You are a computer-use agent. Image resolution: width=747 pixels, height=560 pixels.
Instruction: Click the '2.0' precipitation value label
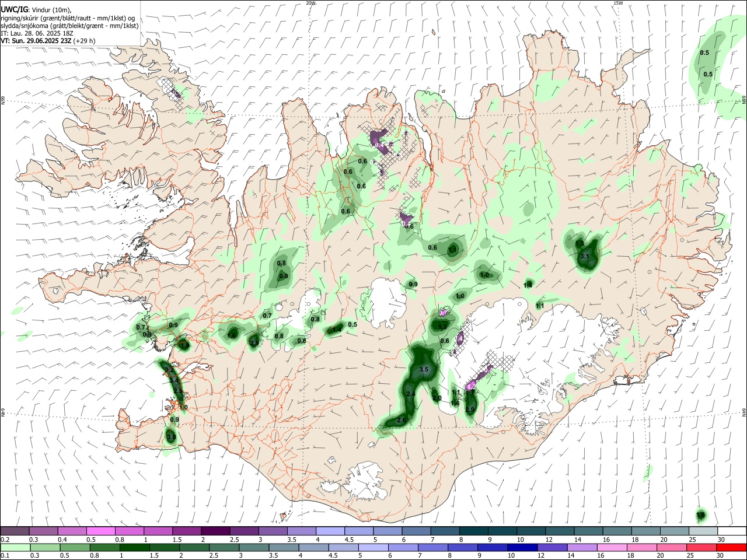pos(437,398)
